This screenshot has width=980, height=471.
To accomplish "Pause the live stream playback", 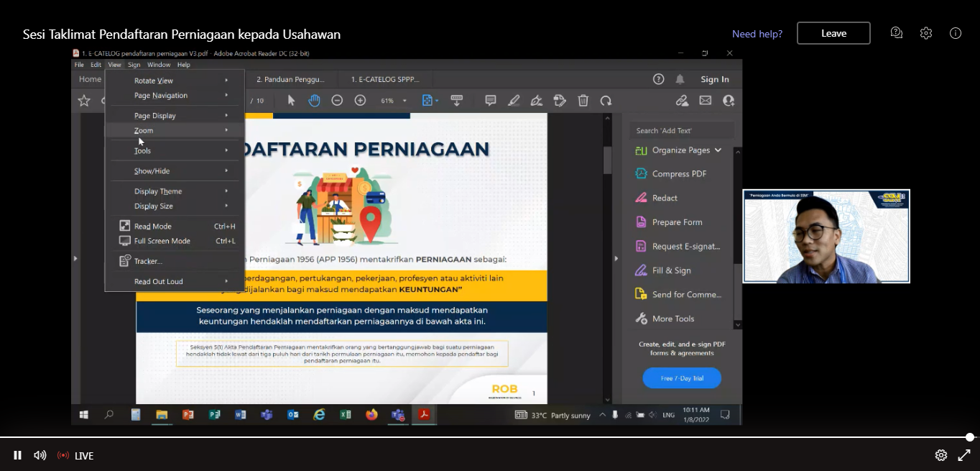I will click(x=17, y=455).
